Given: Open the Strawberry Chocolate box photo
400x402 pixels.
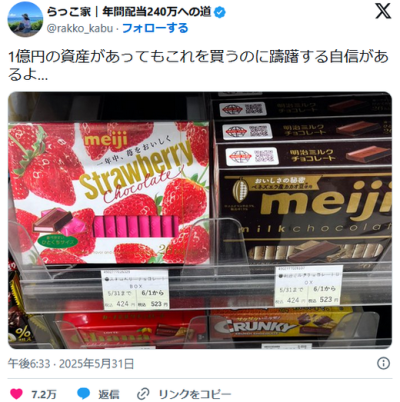Looking at the screenshot, I should pos(109,193).
